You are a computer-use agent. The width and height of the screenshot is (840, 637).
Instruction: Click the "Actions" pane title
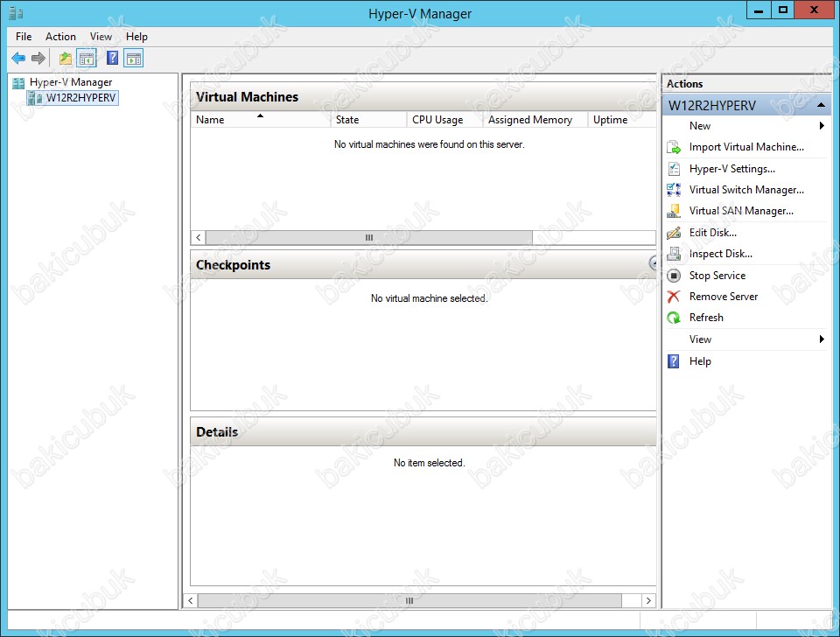tap(684, 84)
